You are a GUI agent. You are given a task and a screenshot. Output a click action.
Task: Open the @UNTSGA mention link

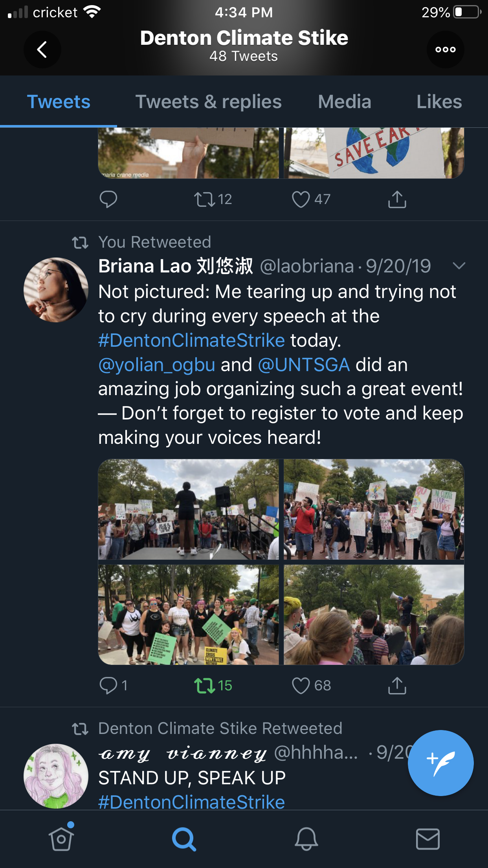[x=304, y=365]
